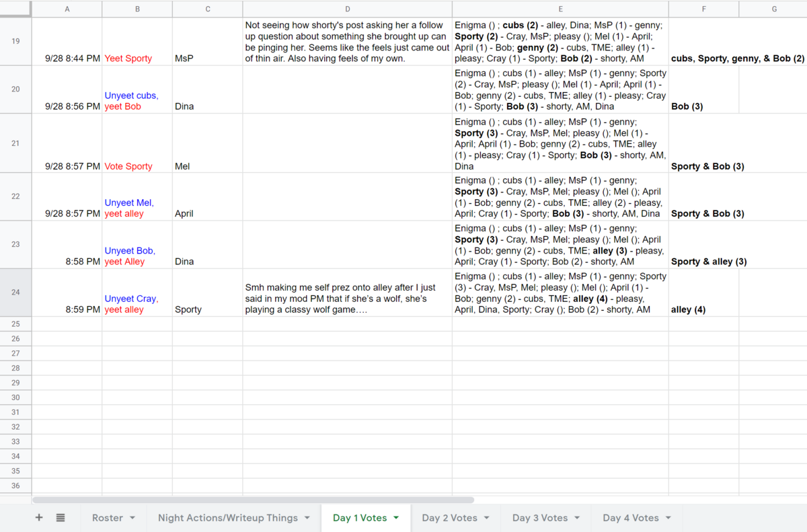Select cell 'Unyeet Cray, yeet alley'
This screenshot has height=532, width=807.
[x=137, y=293]
